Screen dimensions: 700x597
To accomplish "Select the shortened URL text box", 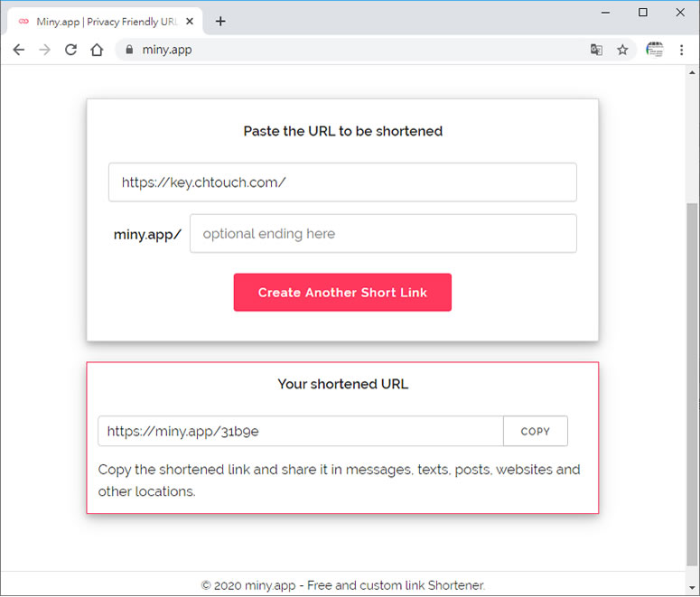I will coord(301,432).
